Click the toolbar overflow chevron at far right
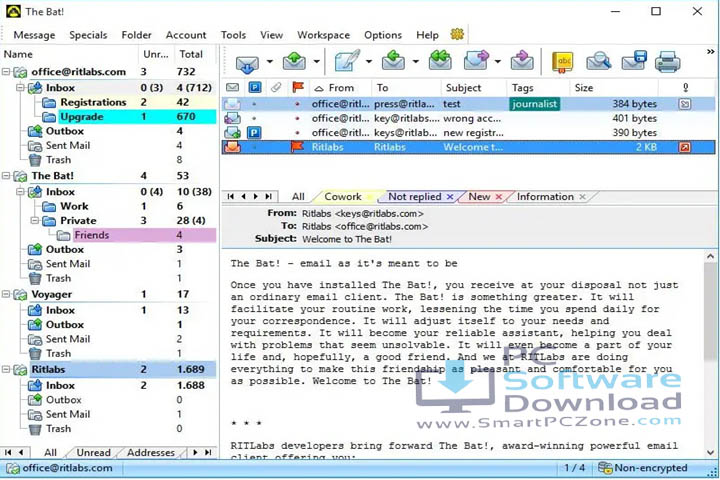720x480 pixels. [x=710, y=52]
